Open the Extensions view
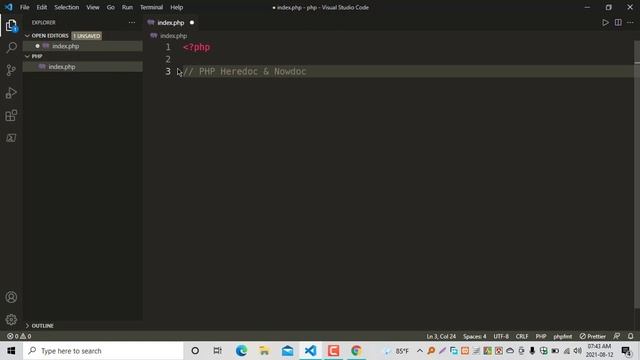This screenshot has width=640, height=360. coord(11,116)
